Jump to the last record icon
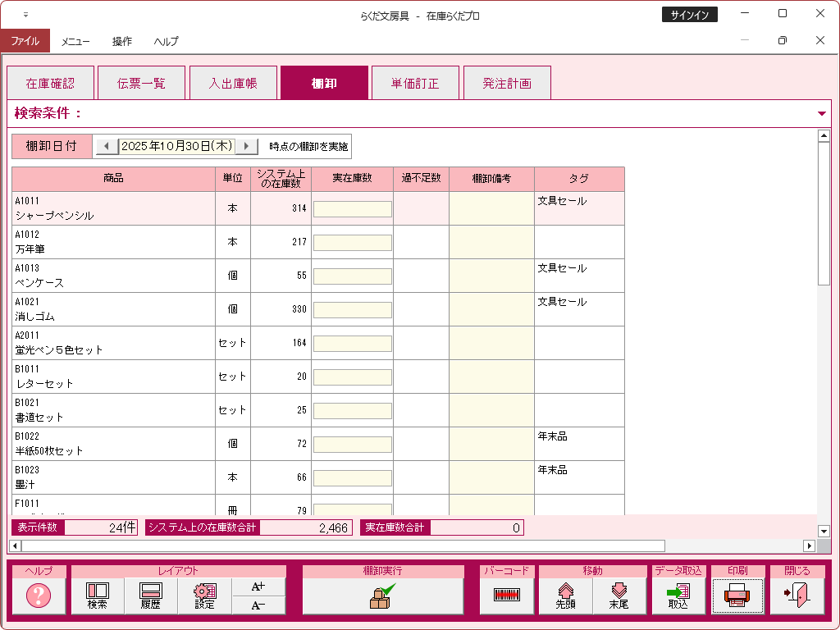 tap(619, 596)
